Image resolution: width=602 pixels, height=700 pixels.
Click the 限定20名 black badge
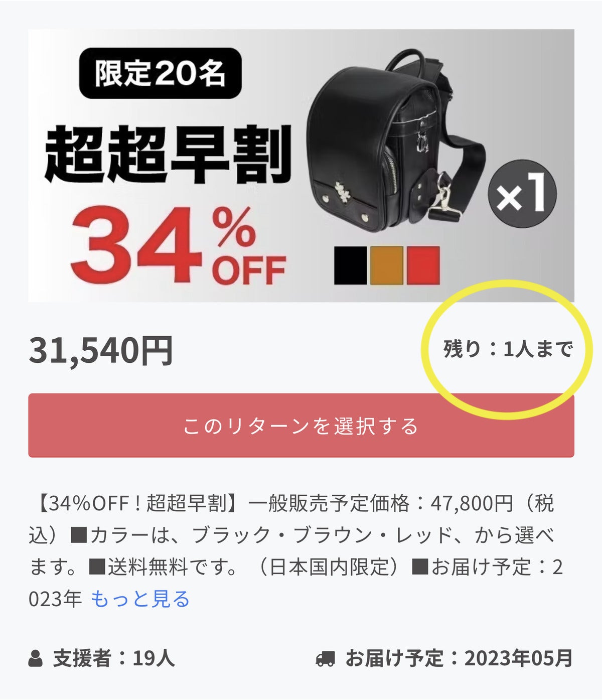[x=161, y=73]
